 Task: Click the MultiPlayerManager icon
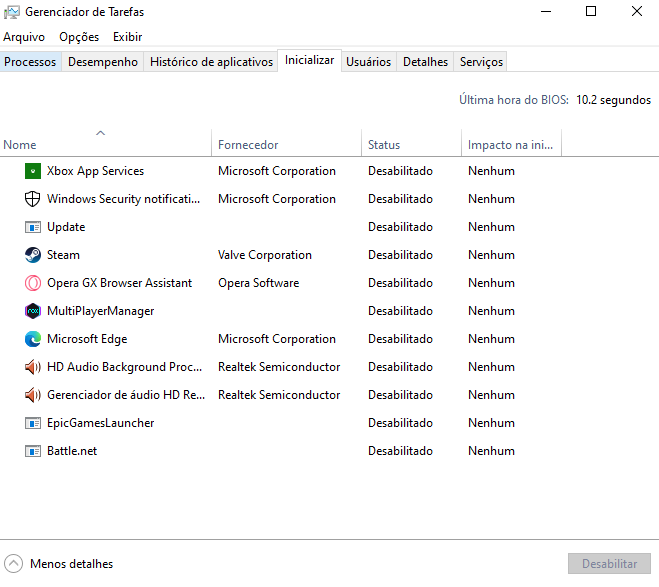coord(32,311)
